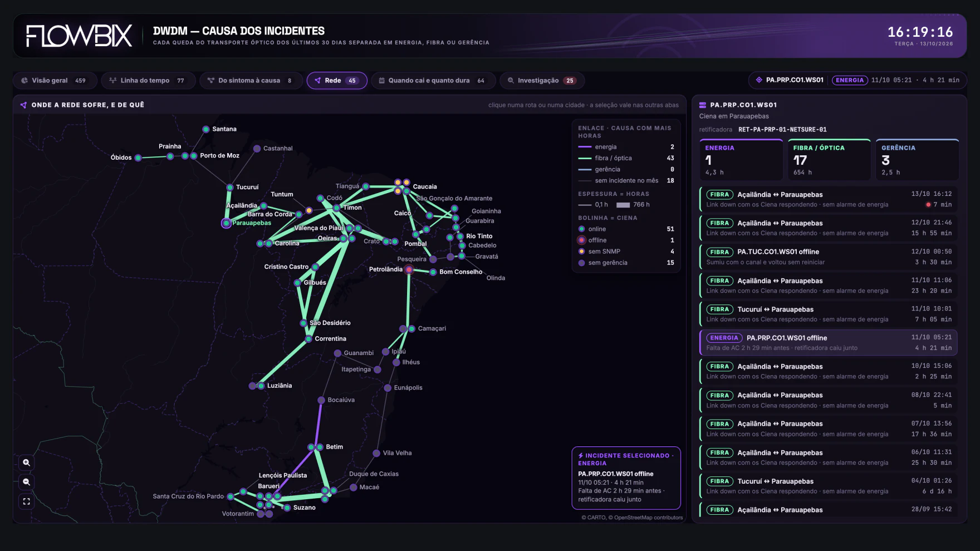Click the Incidente selecionado info card
This screenshot has width=980, height=551.
626,478
